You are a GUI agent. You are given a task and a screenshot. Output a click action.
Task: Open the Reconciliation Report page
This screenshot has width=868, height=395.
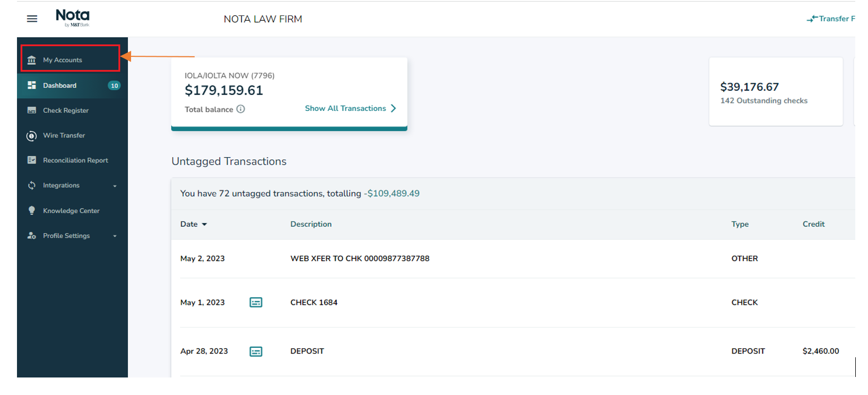(75, 160)
